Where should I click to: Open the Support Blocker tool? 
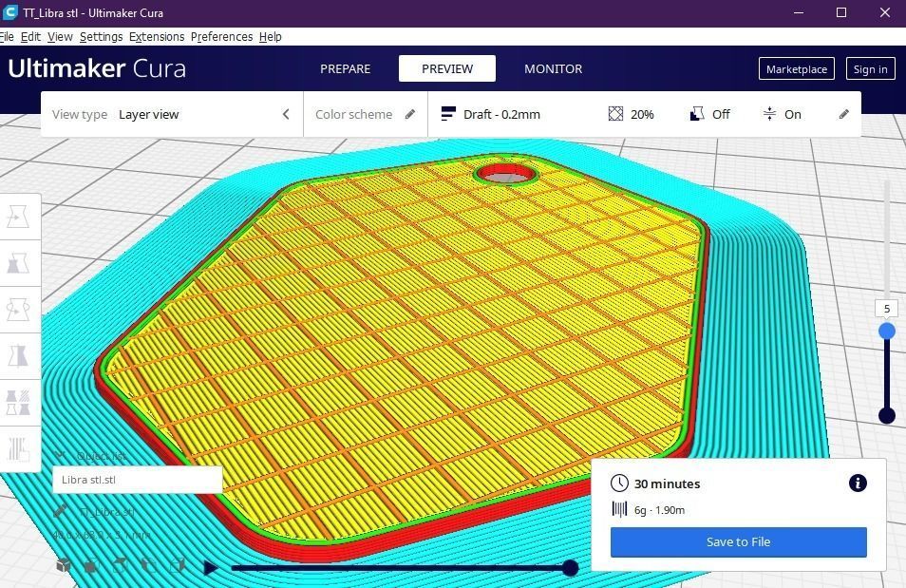pos(18,449)
